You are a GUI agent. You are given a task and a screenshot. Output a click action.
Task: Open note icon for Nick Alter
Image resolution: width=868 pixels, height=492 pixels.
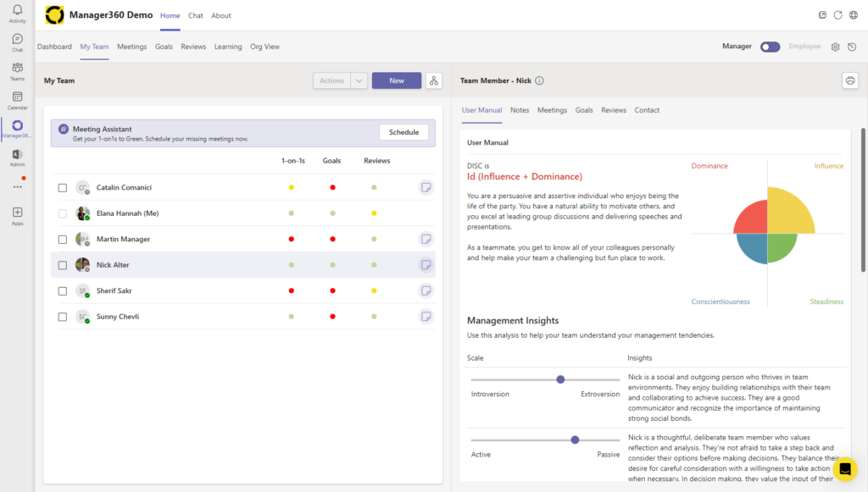426,265
